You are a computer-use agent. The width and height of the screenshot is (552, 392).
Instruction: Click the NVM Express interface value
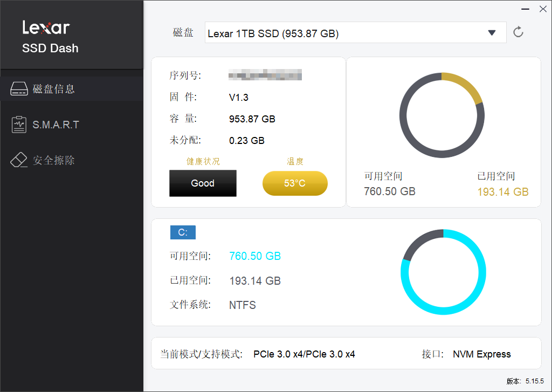pyautogui.click(x=481, y=354)
